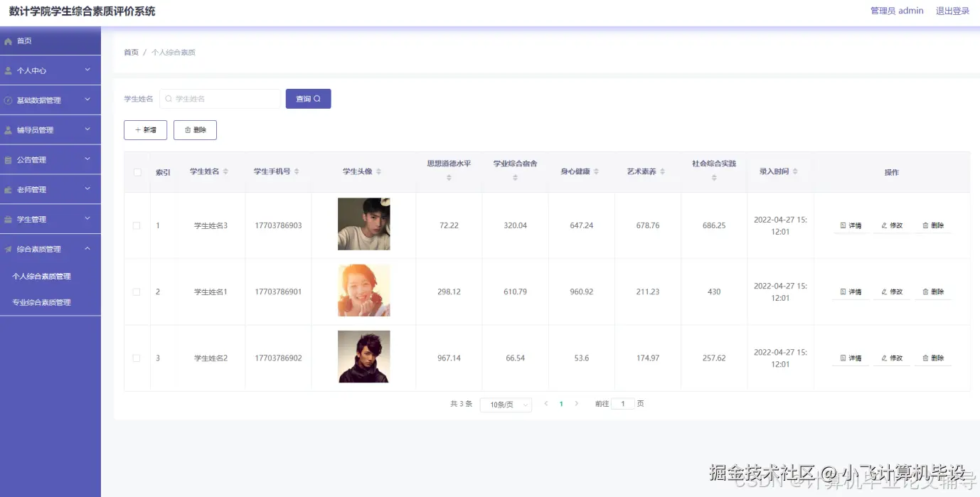Open avatar thumbnail of 学生姓名2
Screen dimensions: 980x497
[x=363, y=357]
